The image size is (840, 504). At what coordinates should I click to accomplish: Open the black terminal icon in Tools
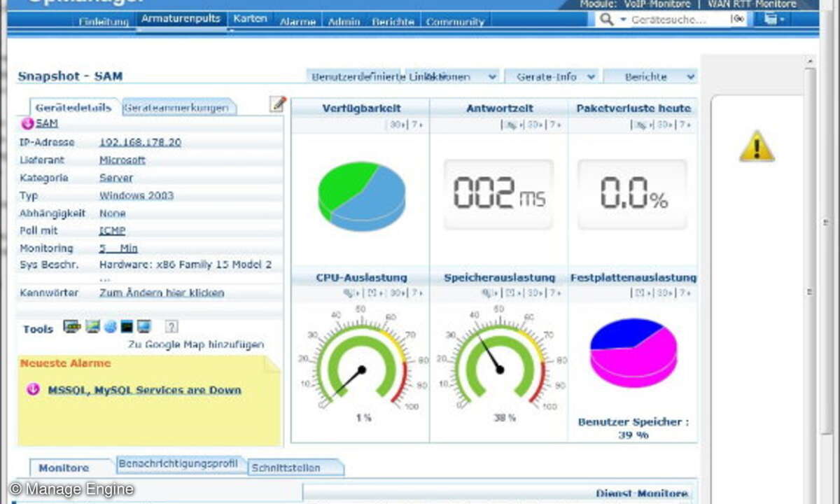pos(127,326)
